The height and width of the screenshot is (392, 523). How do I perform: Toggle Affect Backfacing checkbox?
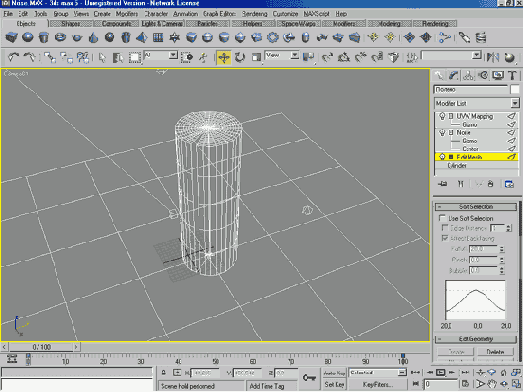[x=445, y=238]
